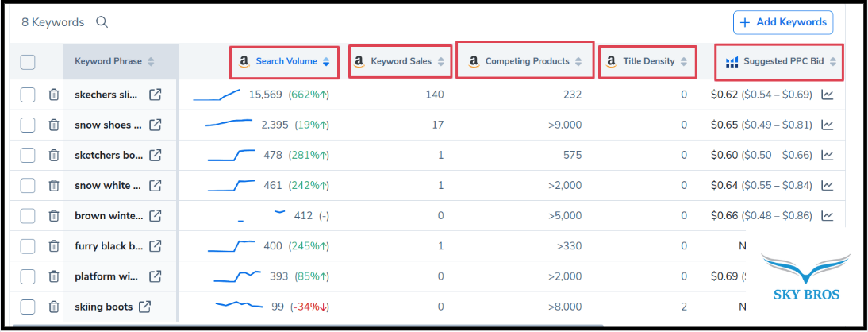
Task: Click the Competing Products header label
Action: [528, 61]
